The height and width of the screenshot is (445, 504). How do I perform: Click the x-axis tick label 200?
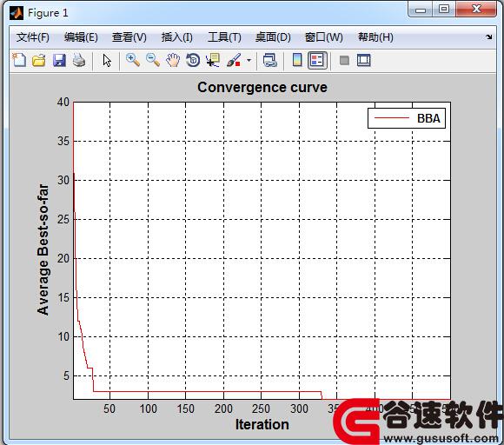point(223,408)
